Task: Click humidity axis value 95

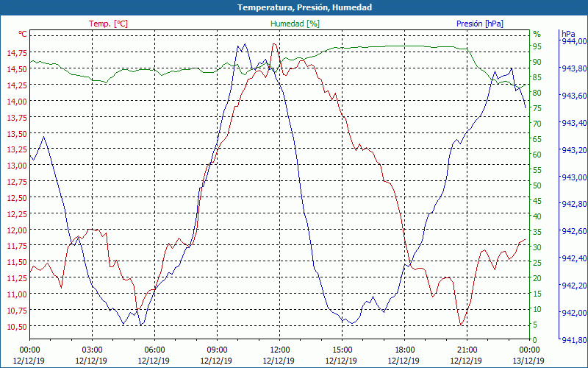Action: (x=537, y=46)
